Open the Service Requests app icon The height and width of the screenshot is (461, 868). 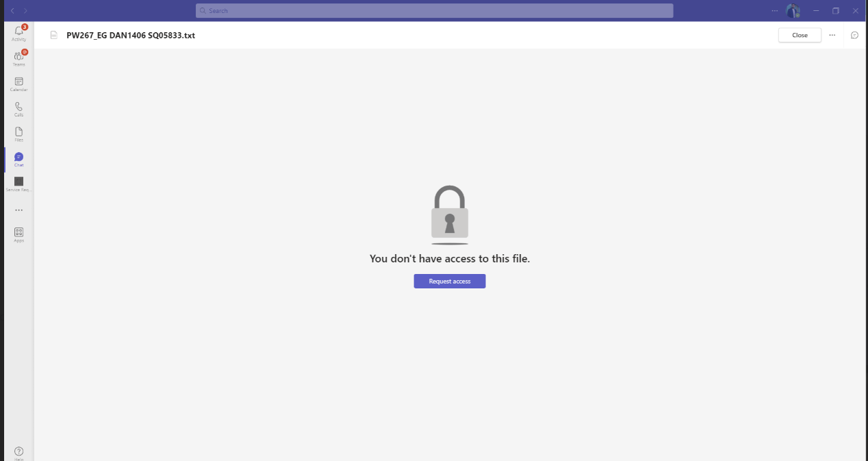click(x=18, y=184)
